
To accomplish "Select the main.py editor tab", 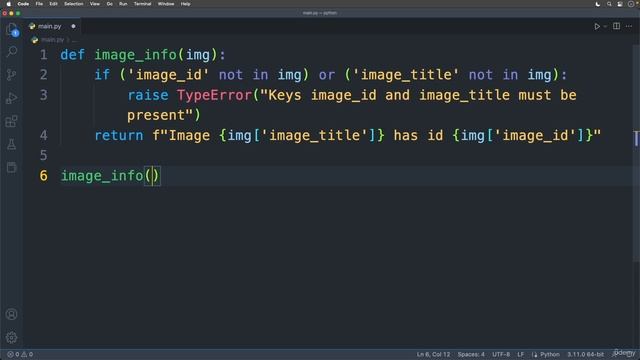I will coord(52,26).
